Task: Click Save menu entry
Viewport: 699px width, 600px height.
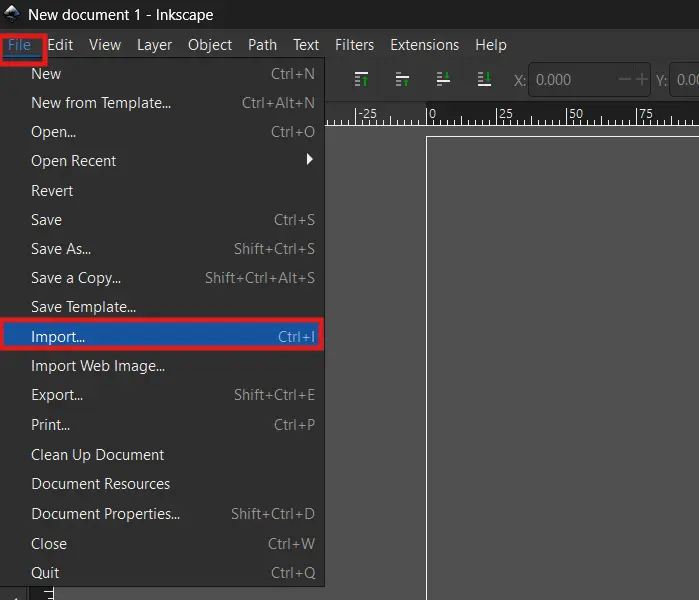Action: point(162,220)
